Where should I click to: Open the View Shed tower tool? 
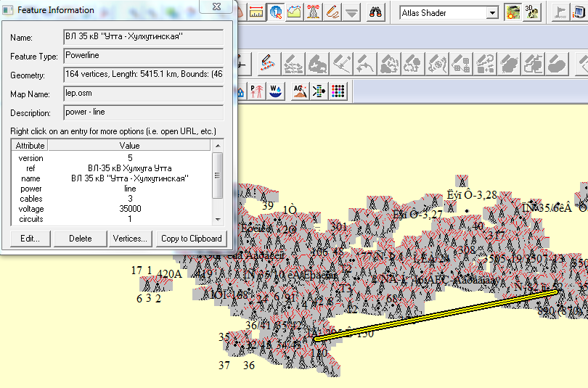coord(314,12)
